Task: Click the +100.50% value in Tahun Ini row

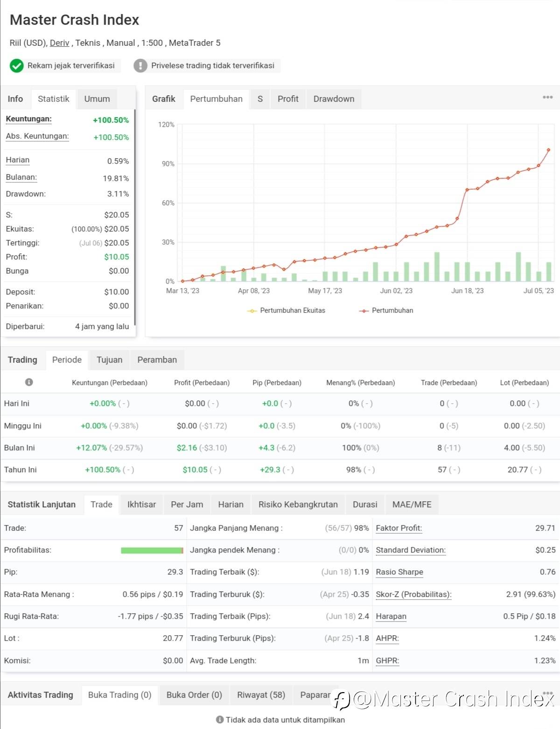Action: [x=103, y=470]
